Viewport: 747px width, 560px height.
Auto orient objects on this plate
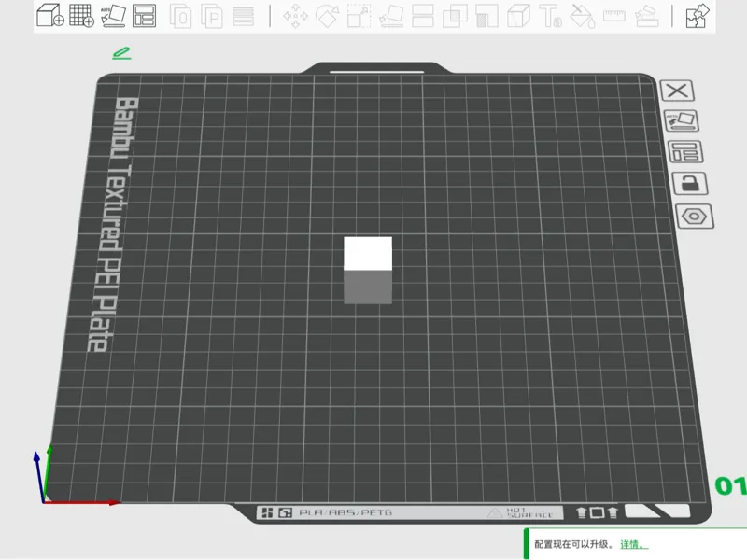682,121
